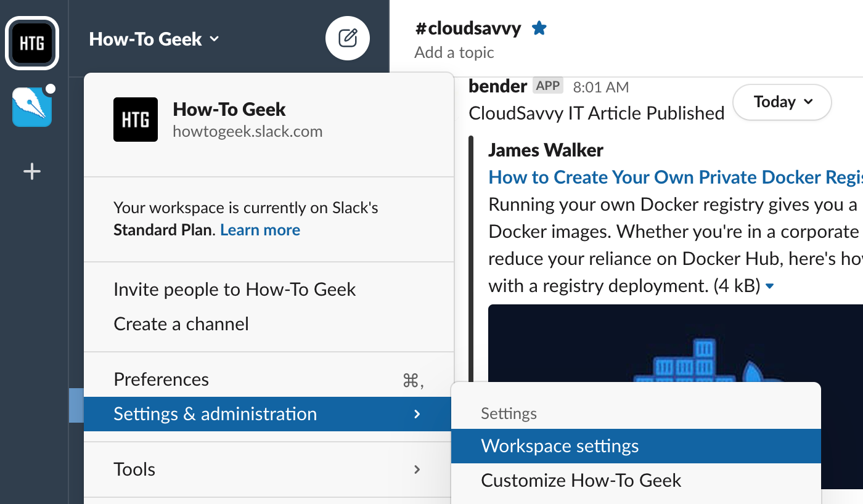Switch to the blue pen-nib workspace
This screenshot has width=863, height=504.
click(32, 107)
